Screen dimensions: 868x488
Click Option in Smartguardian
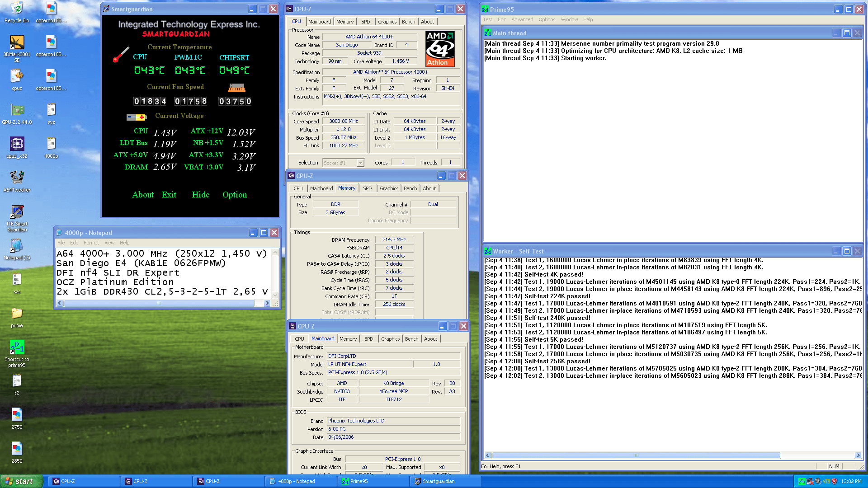coord(235,195)
